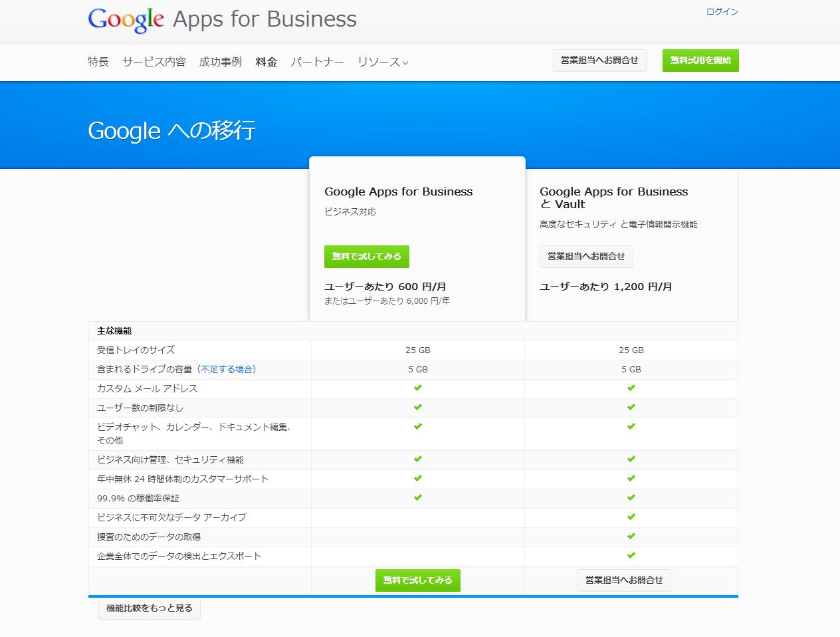
Task: Click 営業担当へお問合せ at the table bottom
Action: coord(624,580)
